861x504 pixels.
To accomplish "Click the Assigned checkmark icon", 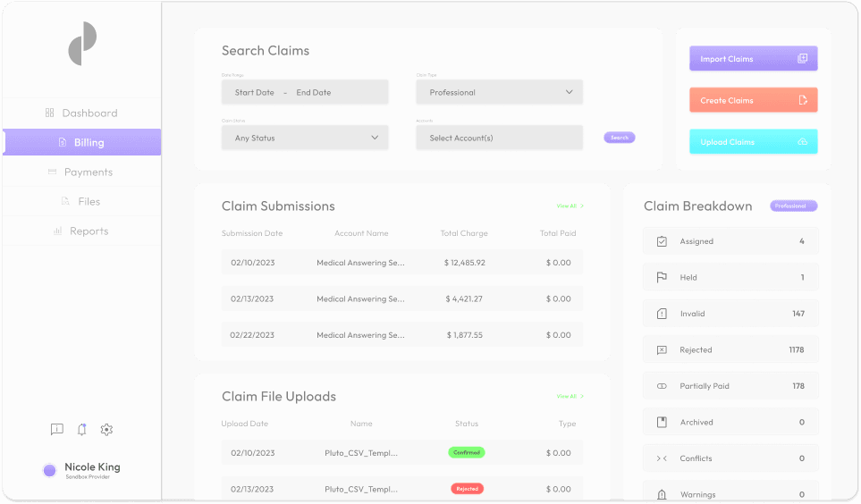I will click(662, 241).
